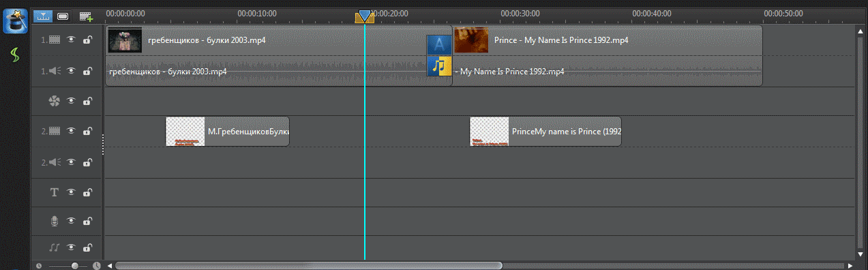Image resolution: width=868 pixels, height=270 pixels.
Task: Lock audio track 2
Action: (x=87, y=162)
